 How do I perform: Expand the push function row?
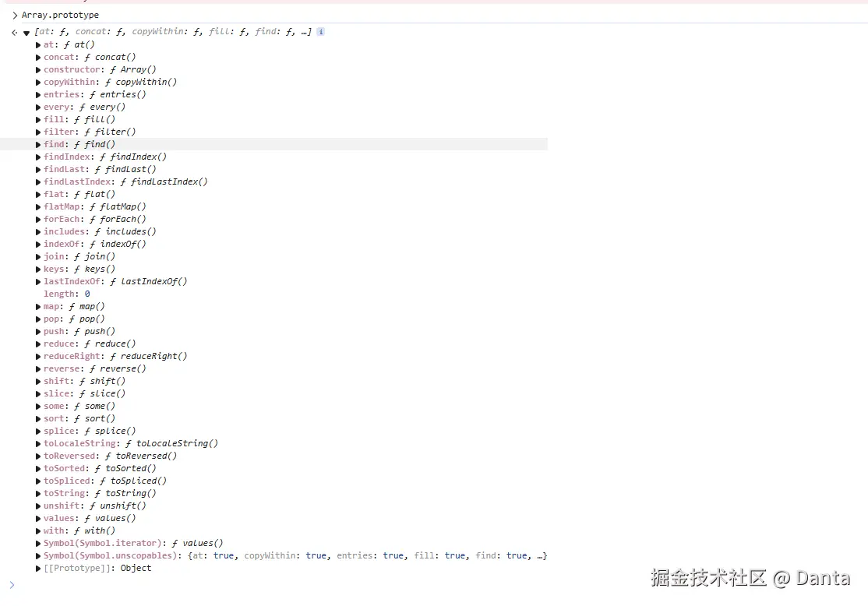[x=38, y=332]
